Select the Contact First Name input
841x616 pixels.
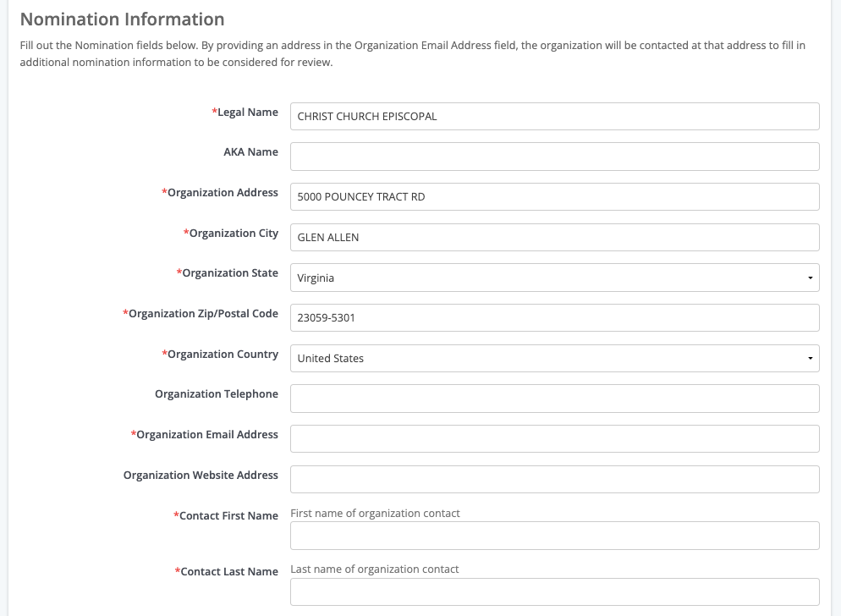[554, 536]
